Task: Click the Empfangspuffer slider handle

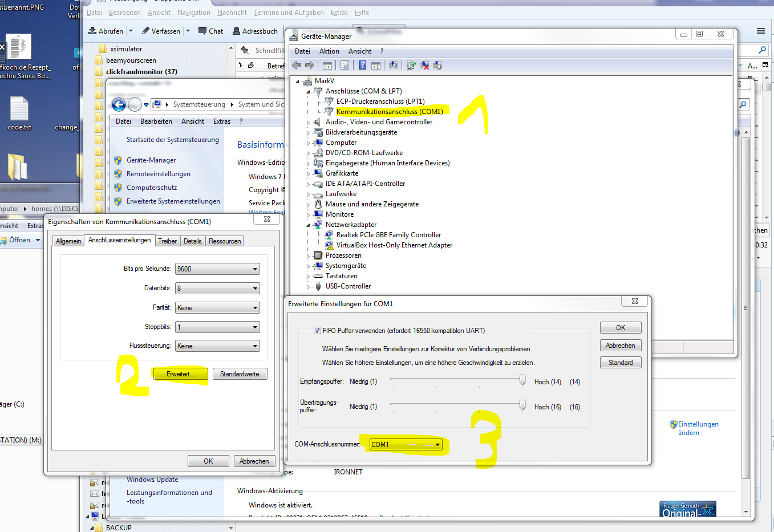Action: (522, 380)
